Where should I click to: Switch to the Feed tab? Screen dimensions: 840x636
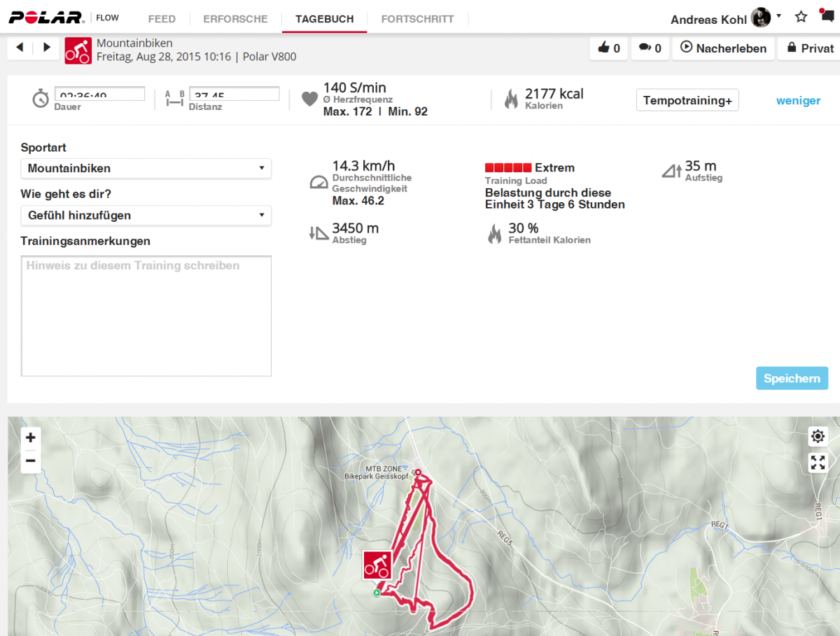coord(162,19)
